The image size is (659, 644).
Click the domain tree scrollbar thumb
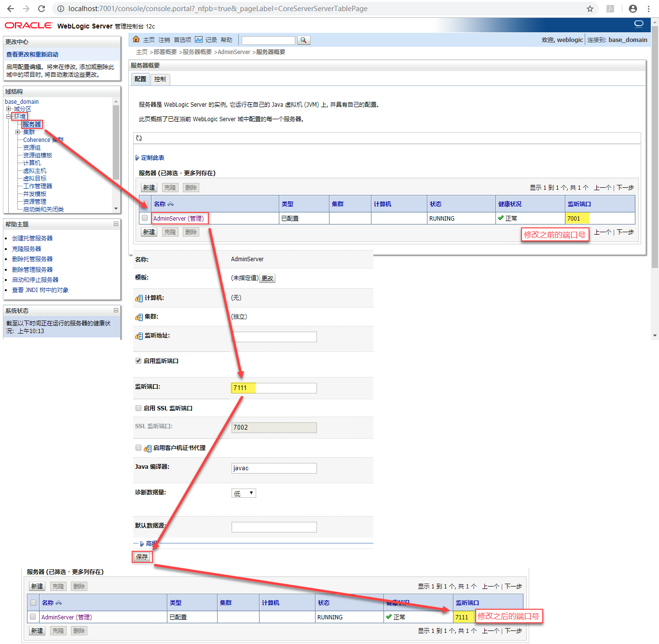coord(116,142)
